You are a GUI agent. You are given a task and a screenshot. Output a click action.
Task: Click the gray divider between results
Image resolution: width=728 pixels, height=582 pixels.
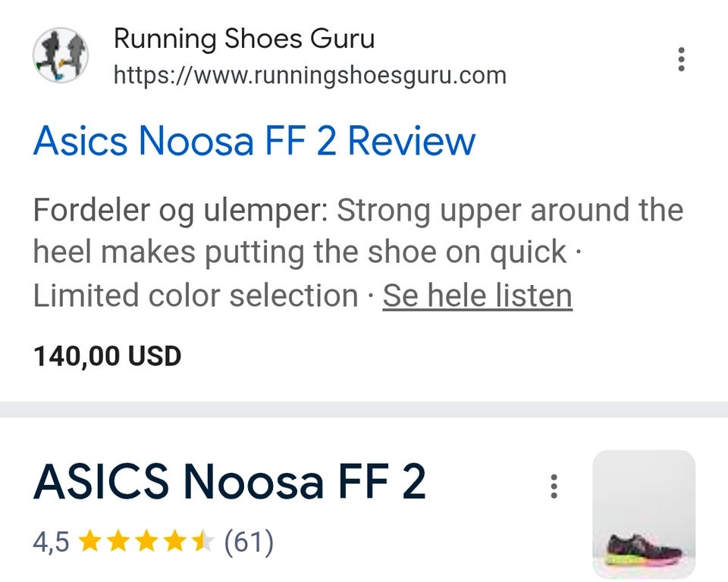364,410
